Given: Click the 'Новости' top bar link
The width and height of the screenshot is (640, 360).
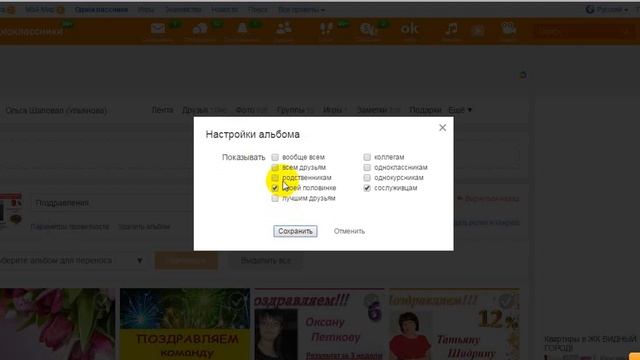Looking at the screenshot, I should click(x=224, y=9).
